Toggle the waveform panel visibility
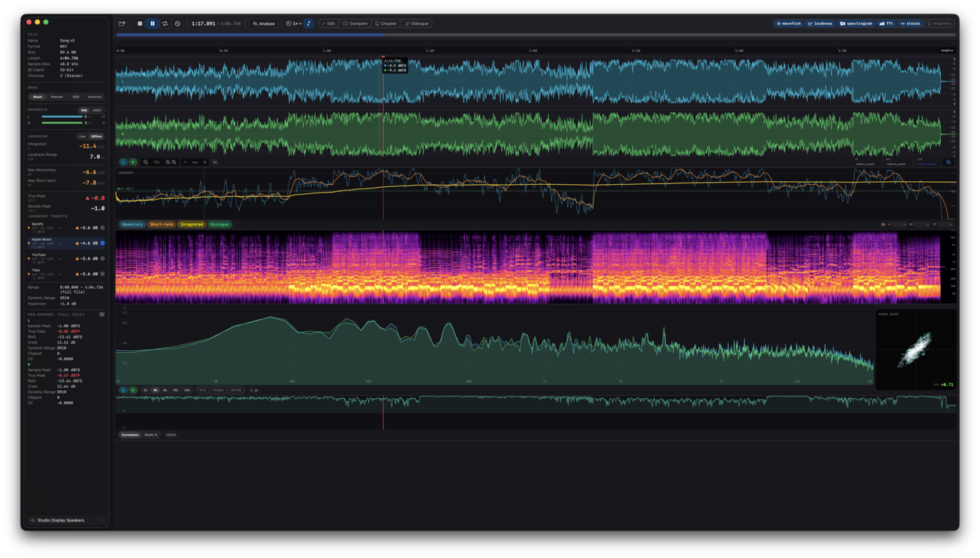The height and width of the screenshot is (558, 980). coord(789,23)
